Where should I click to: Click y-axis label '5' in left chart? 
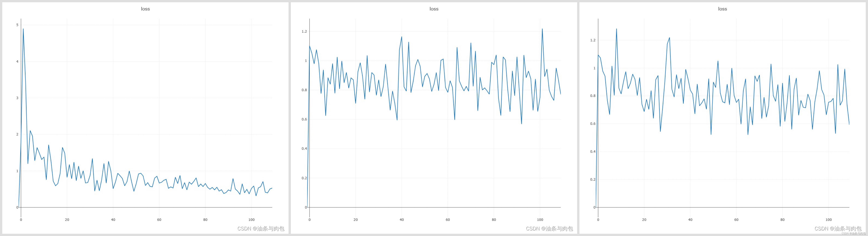17,25
